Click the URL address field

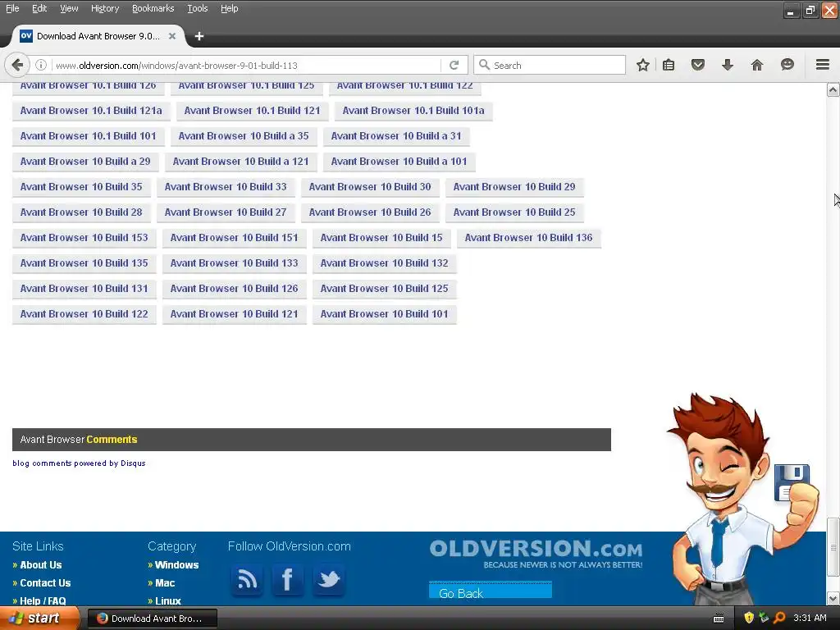click(x=244, y=66)
